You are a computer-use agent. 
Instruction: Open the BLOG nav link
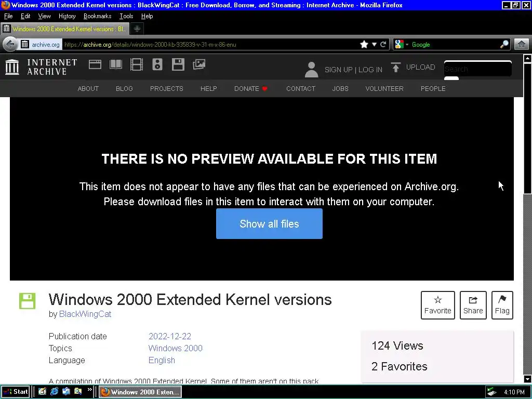124,88
